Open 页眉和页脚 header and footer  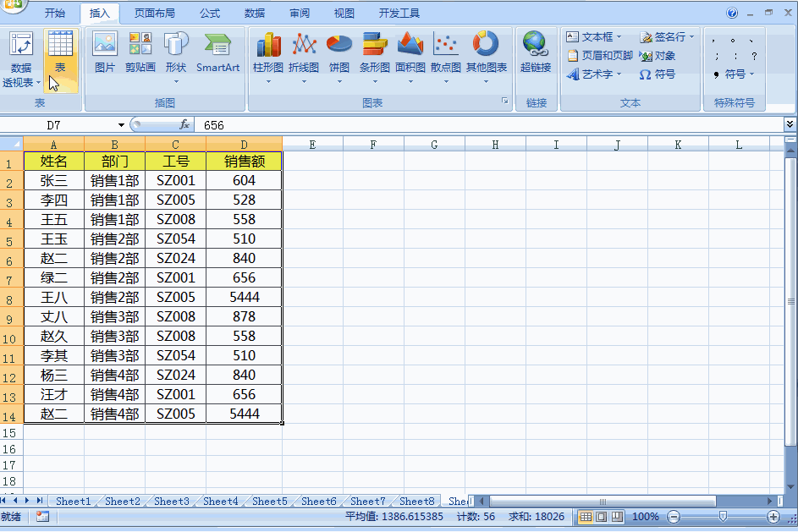pos(600,56)
